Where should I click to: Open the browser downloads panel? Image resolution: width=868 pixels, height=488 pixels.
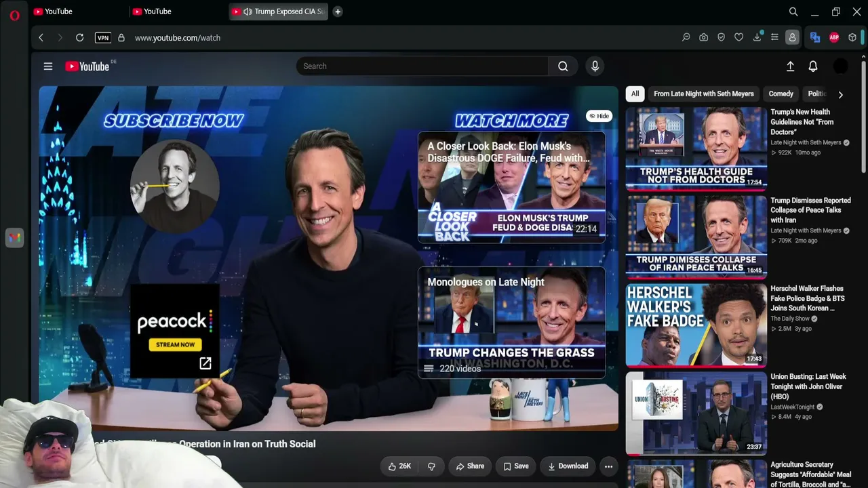pyautogui.click(x=757, y=38)
